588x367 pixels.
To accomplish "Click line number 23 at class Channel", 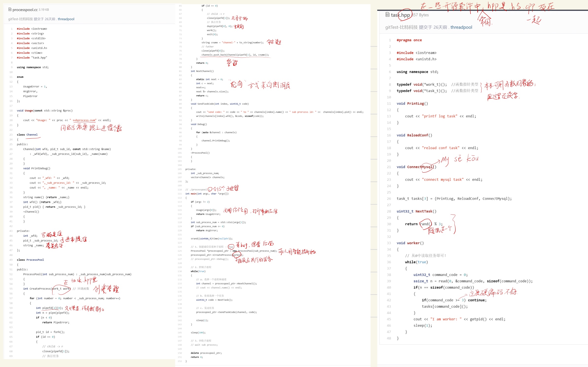I will [x=11, y=135].
